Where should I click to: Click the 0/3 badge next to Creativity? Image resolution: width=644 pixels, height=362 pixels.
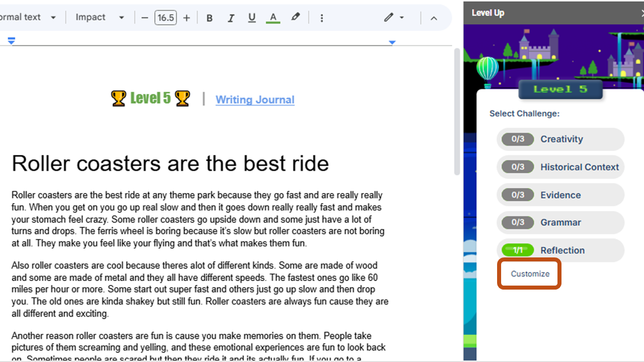(518, 139)
